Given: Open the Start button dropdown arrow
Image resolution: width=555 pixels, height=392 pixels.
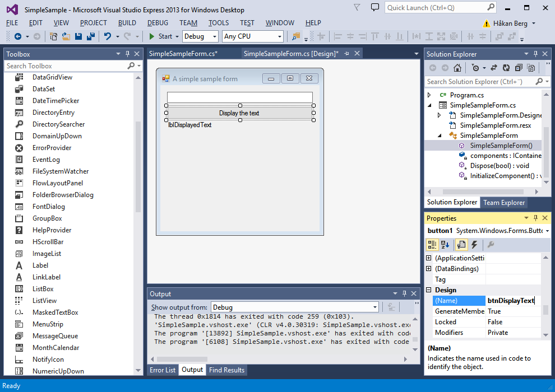Looking at the screenshot, I should pyautogui.click(x=177, y=36).
